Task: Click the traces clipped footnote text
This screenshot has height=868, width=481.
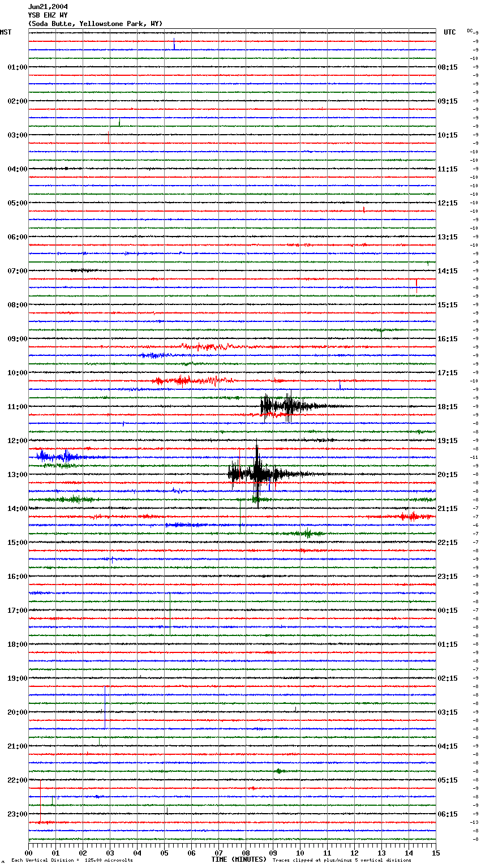Action: coord(342,860)
